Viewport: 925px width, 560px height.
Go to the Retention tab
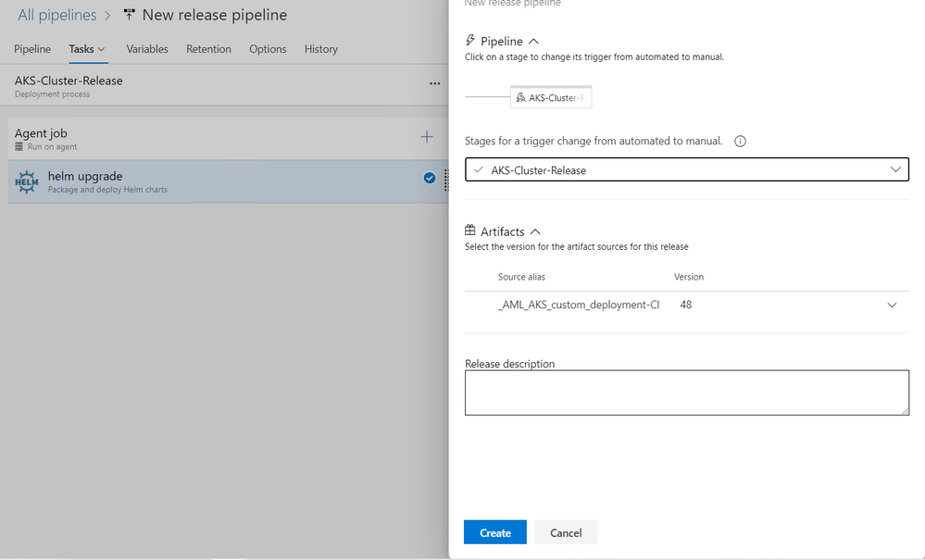[x=209, y=49]
